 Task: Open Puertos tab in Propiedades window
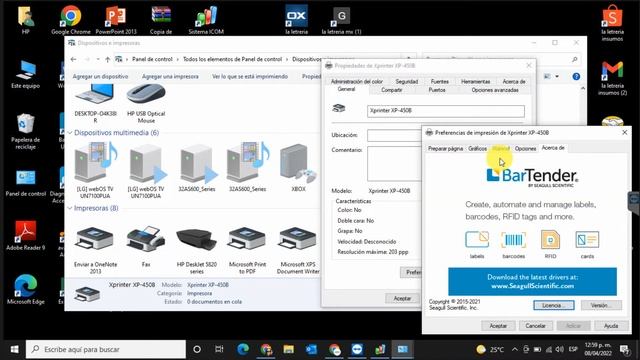(437, 90)
